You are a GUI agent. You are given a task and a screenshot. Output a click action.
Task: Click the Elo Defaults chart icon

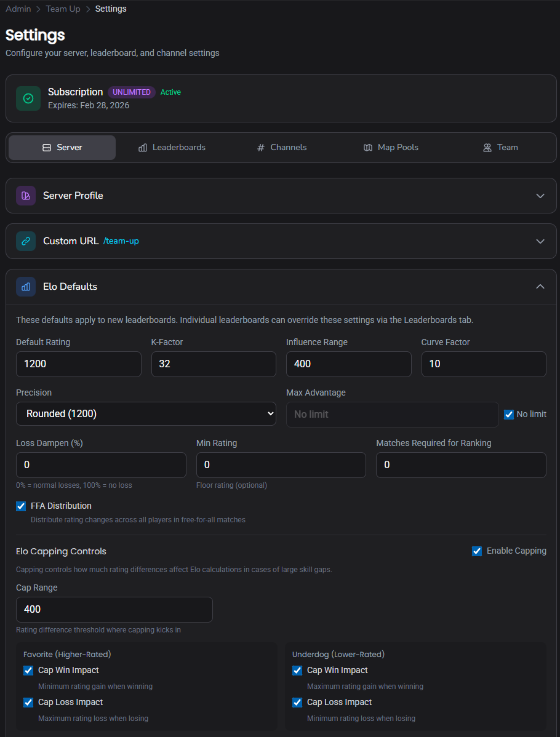(26, 287)
